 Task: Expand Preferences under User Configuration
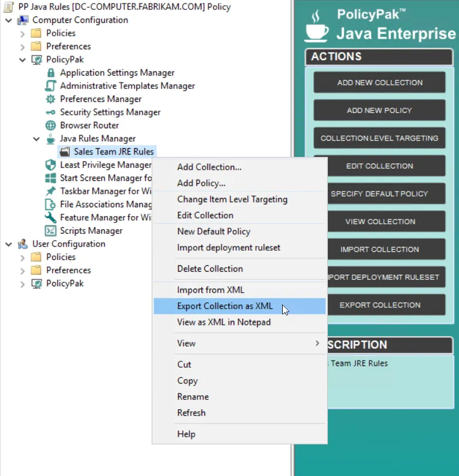[x=22, y=270]
